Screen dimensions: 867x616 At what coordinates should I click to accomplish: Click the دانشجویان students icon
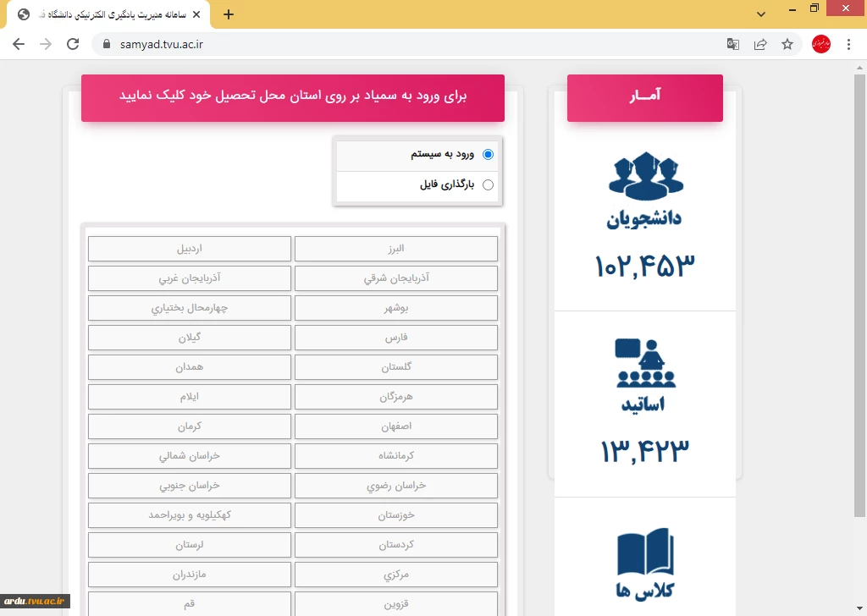(645, 176)
